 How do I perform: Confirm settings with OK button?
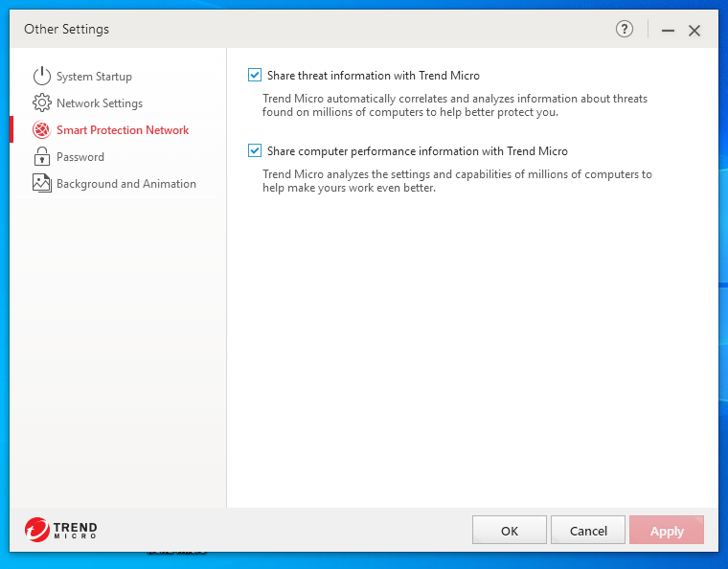click(x=510, y=530)
